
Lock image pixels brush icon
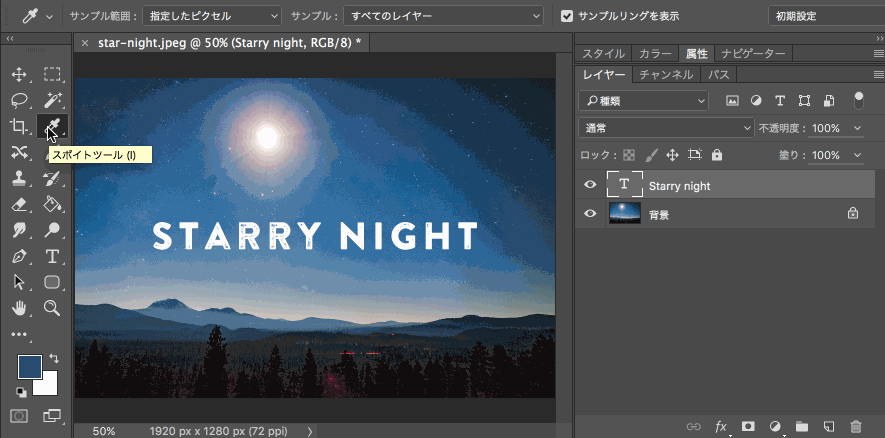[x=651, y=155]
